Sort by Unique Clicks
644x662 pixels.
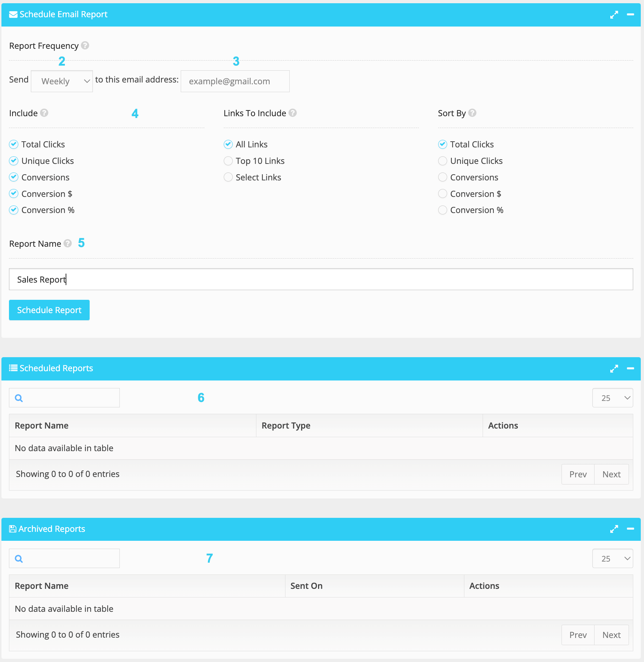442,161
